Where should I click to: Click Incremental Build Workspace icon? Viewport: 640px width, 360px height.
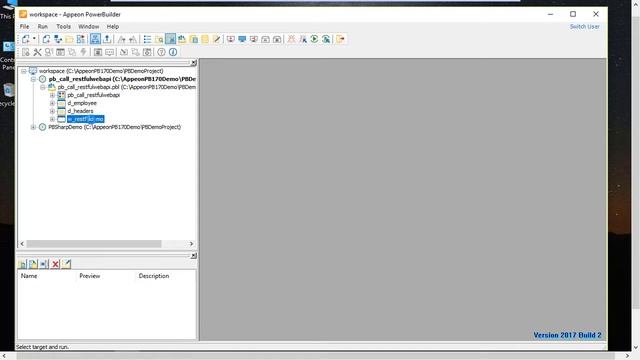click(x=231, y=39)
